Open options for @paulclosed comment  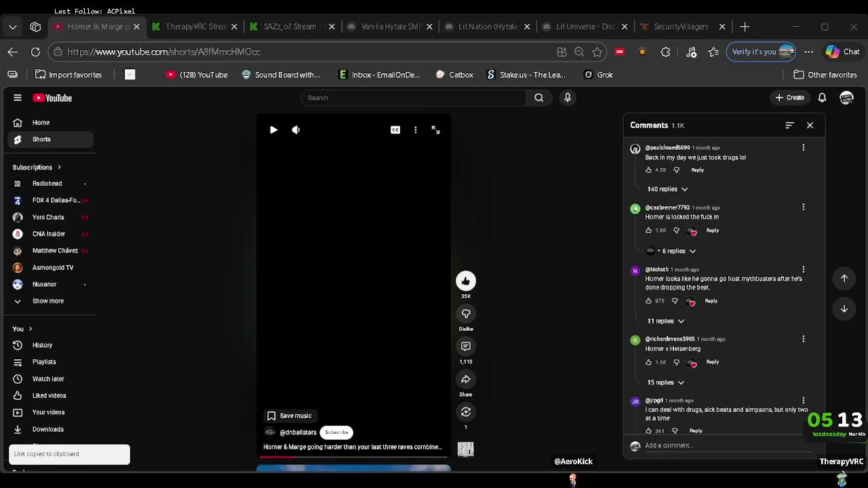tap(804, 148)
